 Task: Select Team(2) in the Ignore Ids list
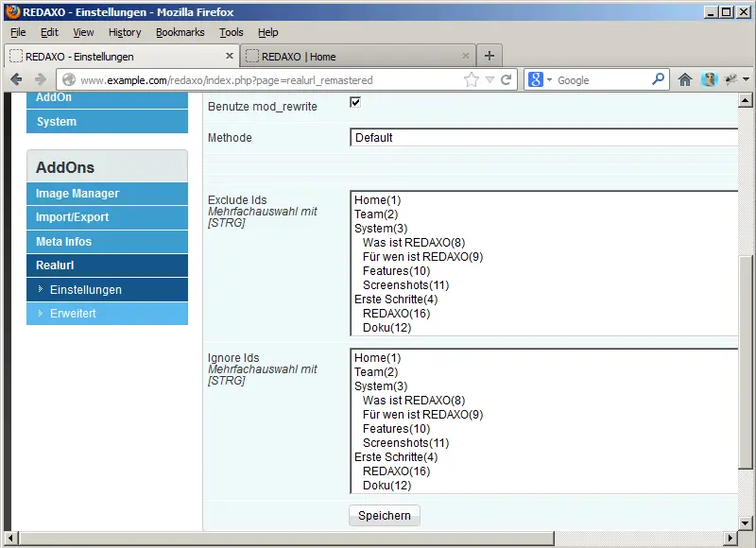544,372
